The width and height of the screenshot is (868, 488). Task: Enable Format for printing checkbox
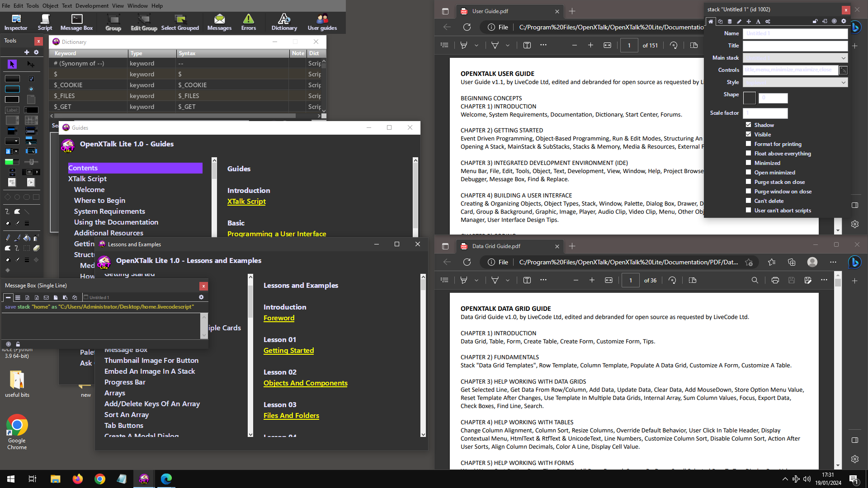click(749, 144)
